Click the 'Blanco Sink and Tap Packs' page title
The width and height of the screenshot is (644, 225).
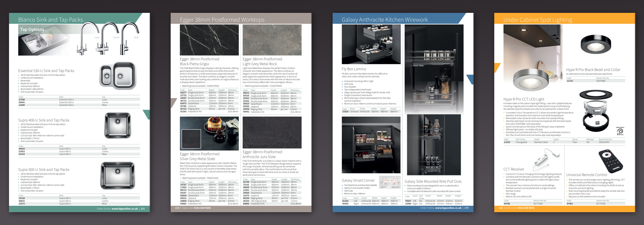[51, 20]
